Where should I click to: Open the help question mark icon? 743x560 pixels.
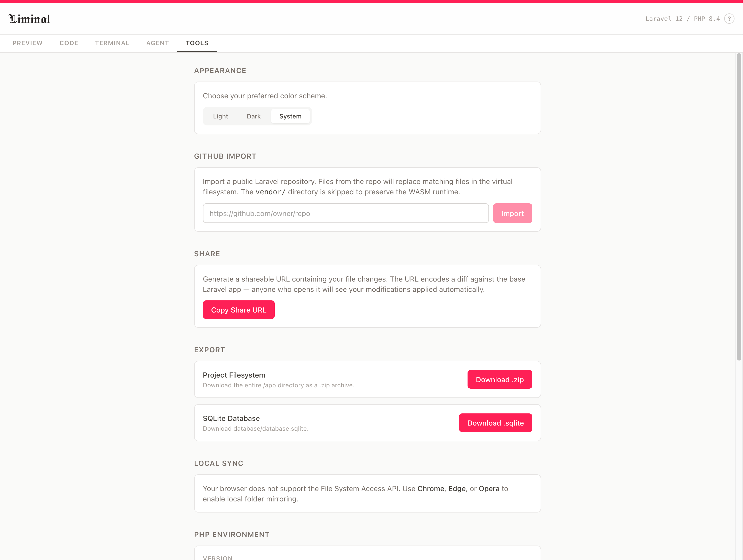click(729, 19)
